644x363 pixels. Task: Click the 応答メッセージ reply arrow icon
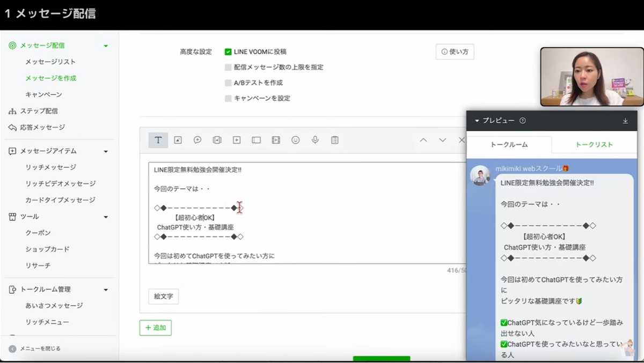click(x=12, y=128)
